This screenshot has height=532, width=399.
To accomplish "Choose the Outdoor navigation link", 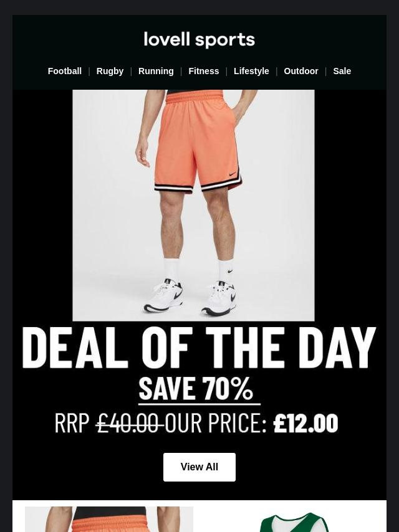I will click(x=301, y=71).
